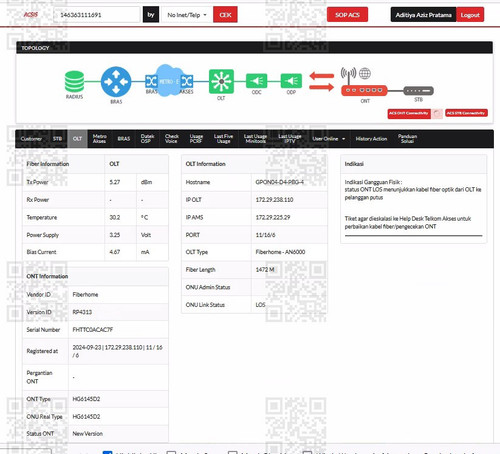Click the Power Supply value 3.25
The image size is (500, 454).
tap(115, 235)
